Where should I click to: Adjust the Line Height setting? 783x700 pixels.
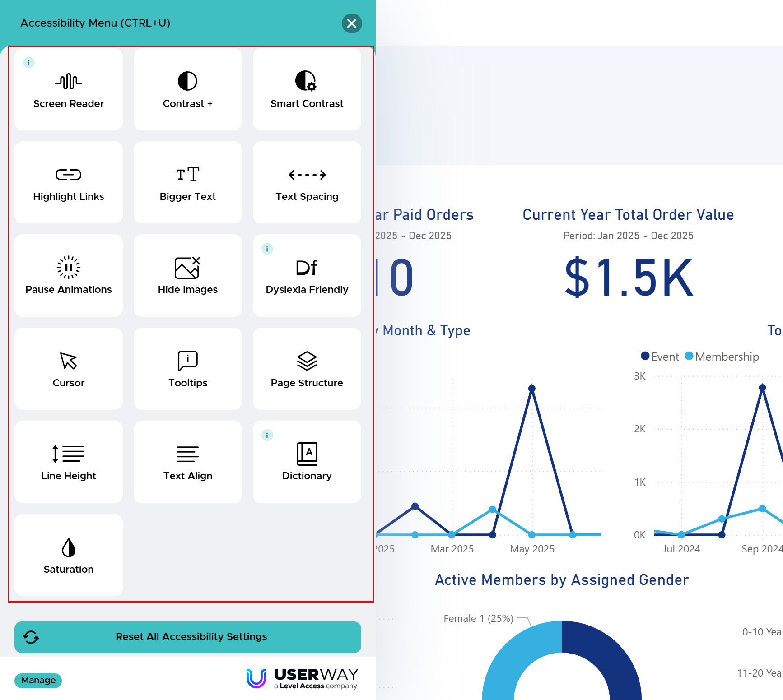69,462
